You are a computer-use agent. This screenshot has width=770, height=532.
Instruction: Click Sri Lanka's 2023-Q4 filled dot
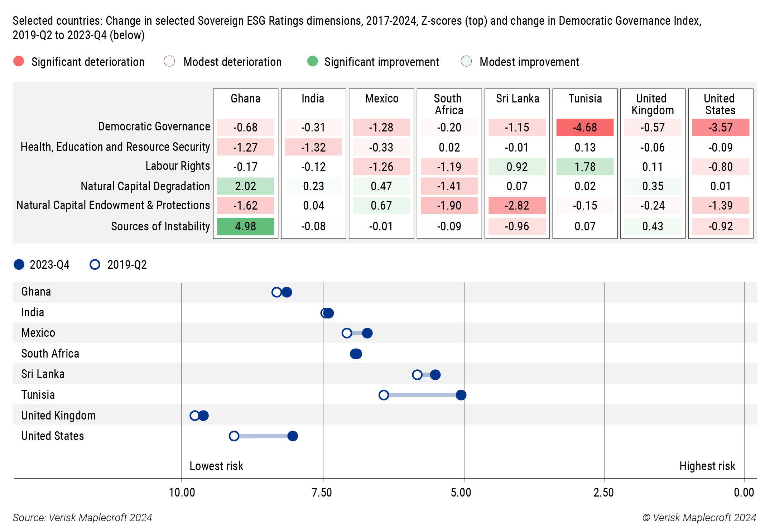coord(435,375)
